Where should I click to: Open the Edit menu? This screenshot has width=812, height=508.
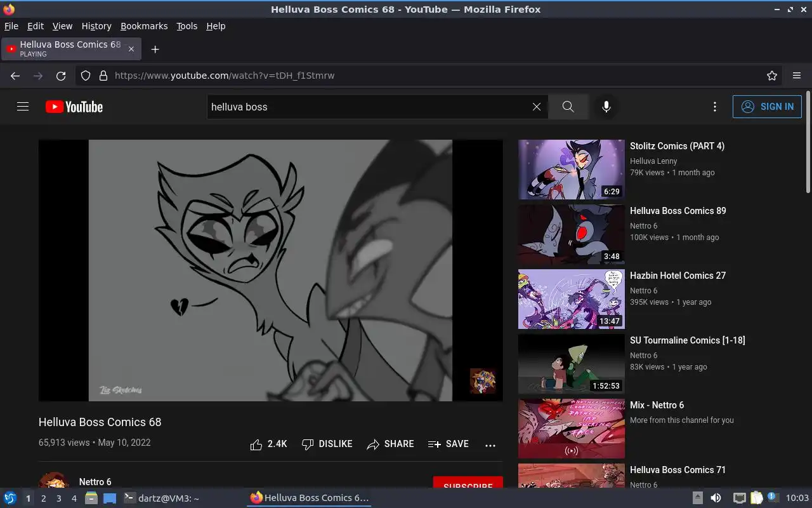[x=36, y=26]
